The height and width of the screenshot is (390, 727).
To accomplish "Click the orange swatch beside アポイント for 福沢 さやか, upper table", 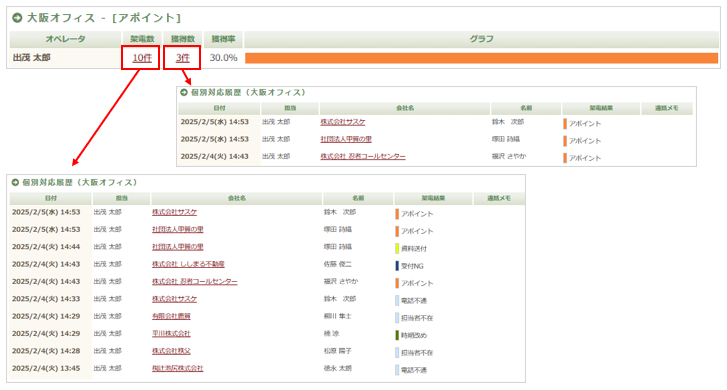I will click(565, 158).
